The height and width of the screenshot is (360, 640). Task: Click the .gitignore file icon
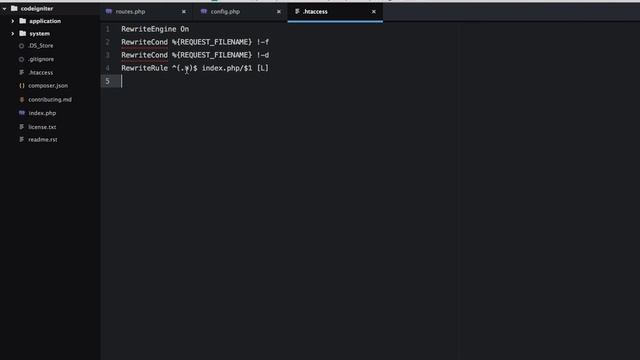(x=22, y=59)
